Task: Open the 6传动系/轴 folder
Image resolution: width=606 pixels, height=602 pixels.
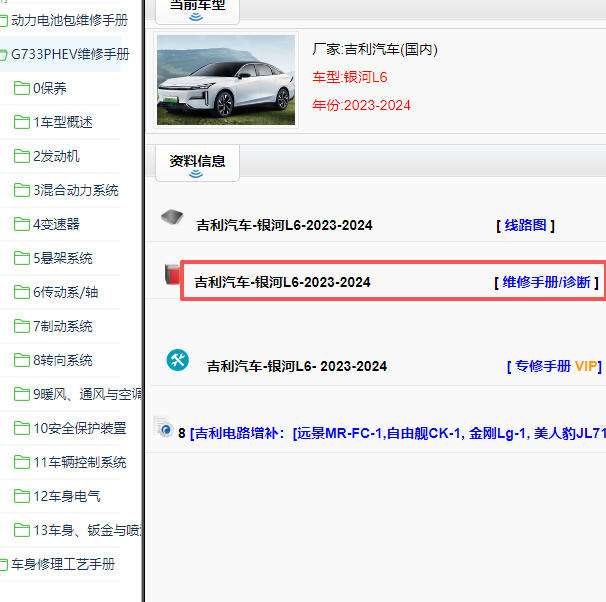Action: tap(66, 292)
